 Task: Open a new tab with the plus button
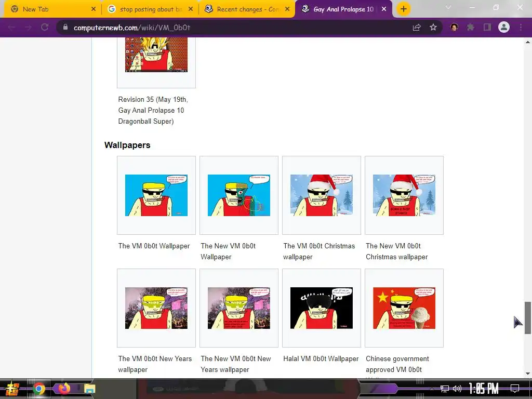pos(403,9)
